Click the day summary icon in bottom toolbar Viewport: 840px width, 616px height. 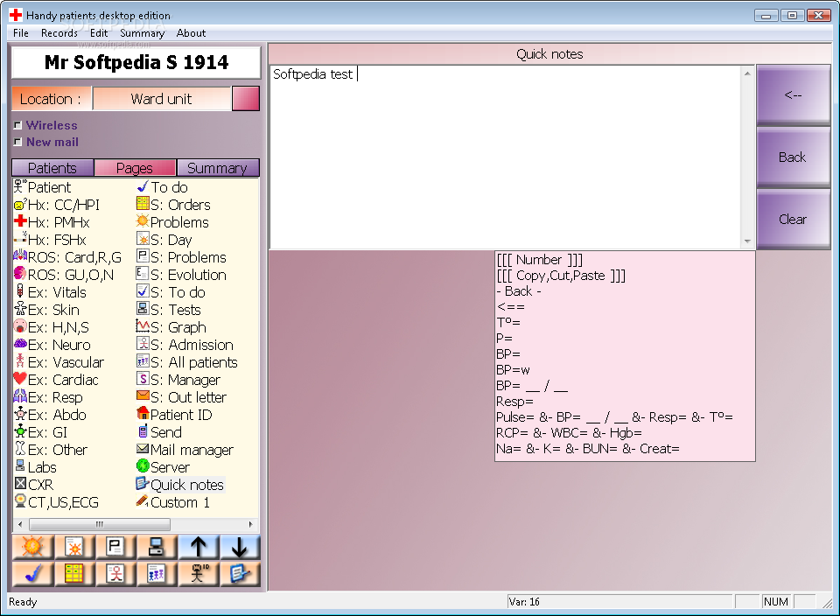coord(73,547)
